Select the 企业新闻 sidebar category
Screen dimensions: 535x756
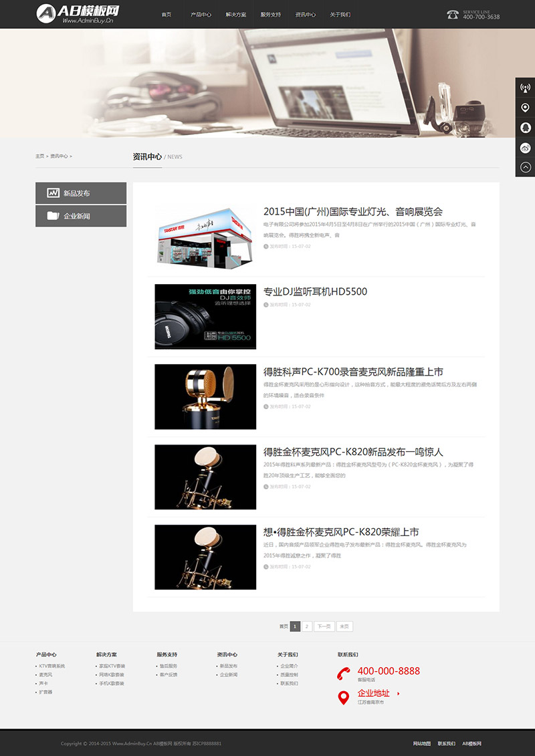click(81, 216)
